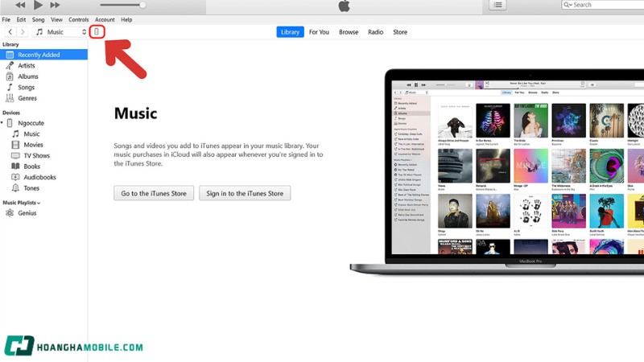
Task: Open the Edit menu
Action: click(21, 19)
